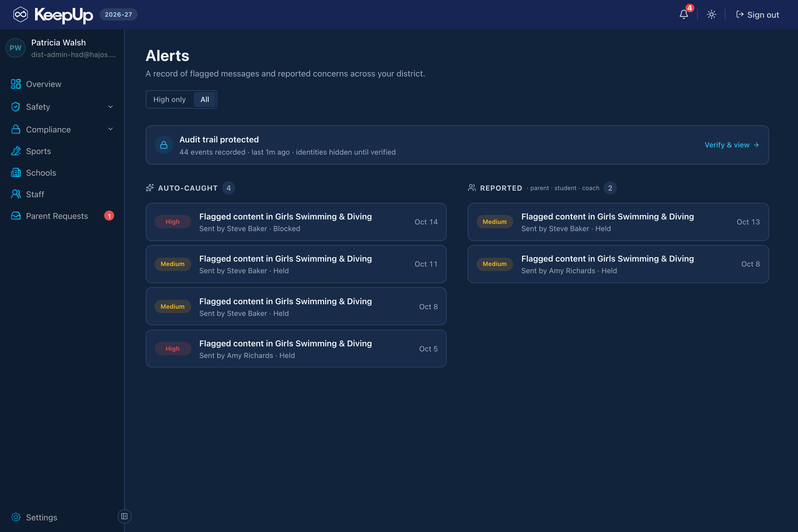Expand the Compliance menu chevron

tap(111, 129)
